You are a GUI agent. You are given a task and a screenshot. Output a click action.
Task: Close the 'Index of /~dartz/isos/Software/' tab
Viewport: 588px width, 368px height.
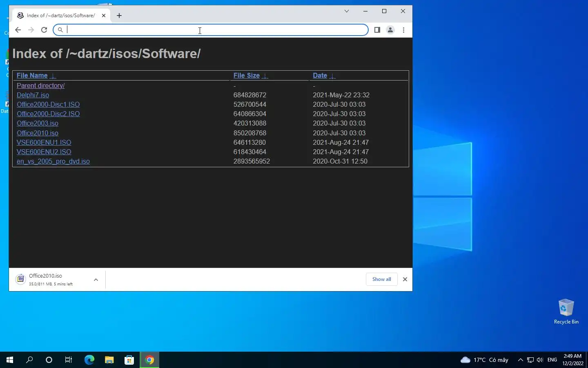point(104,16)
